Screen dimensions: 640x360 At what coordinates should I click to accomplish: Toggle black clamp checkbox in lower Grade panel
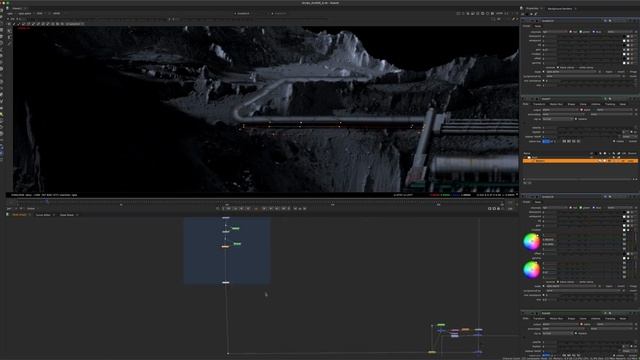[x=558, y=282]
